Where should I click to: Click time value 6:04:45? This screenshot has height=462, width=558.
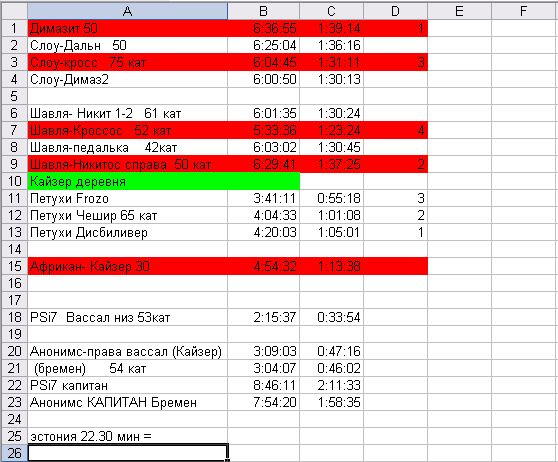275,62
